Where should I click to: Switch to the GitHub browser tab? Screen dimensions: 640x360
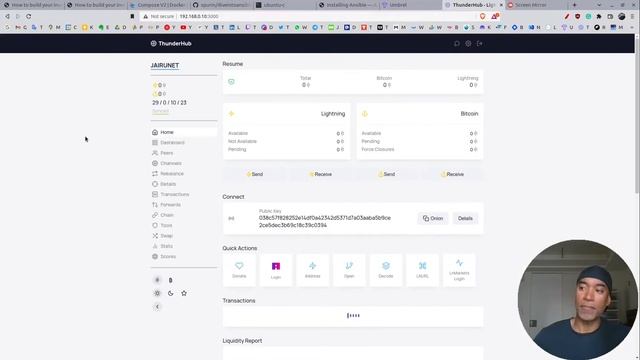(222, 5)
